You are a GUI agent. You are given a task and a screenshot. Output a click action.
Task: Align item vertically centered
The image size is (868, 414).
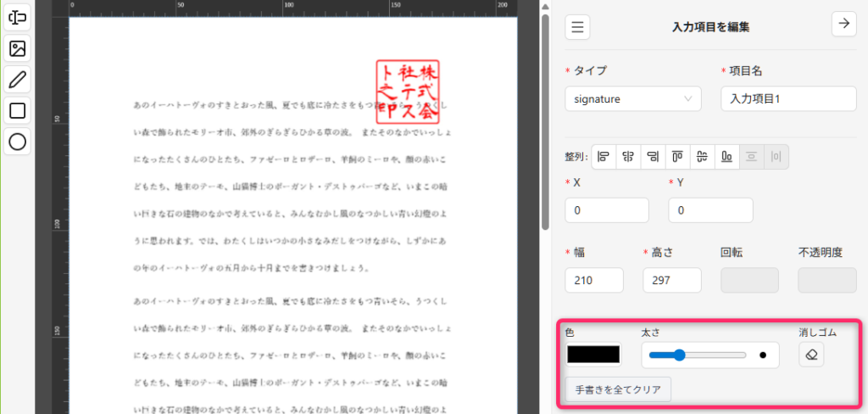coord(703,156)
